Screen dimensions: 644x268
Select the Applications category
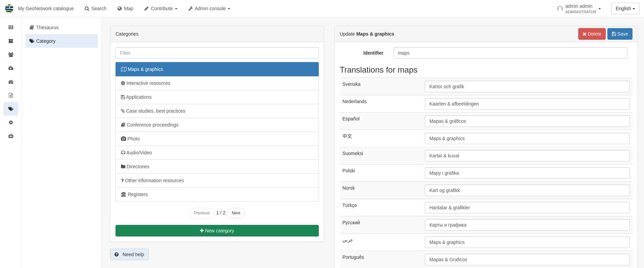coord(217,97)
